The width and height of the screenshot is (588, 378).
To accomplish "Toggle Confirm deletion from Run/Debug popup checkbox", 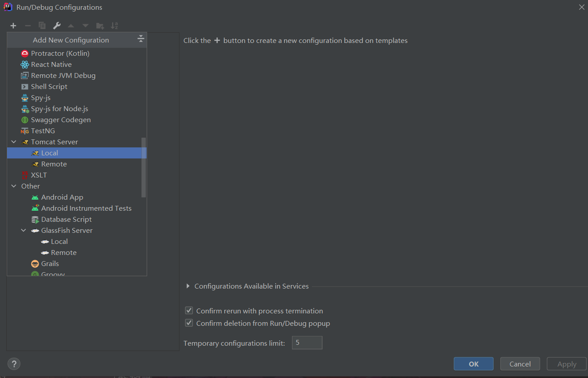I will coord(189,323).
